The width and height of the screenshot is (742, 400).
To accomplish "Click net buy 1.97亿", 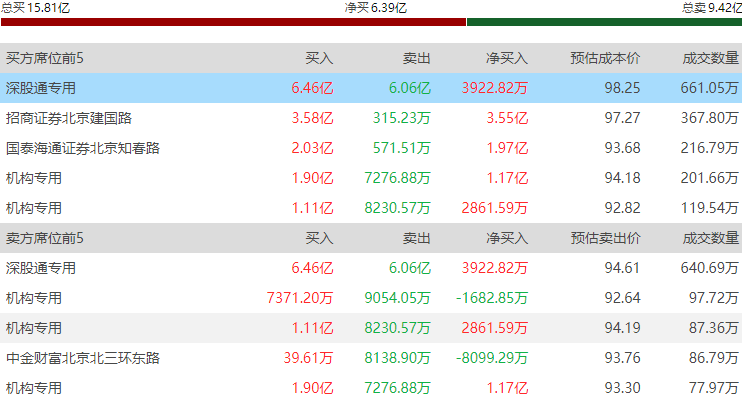I will [x=507, y=148].
